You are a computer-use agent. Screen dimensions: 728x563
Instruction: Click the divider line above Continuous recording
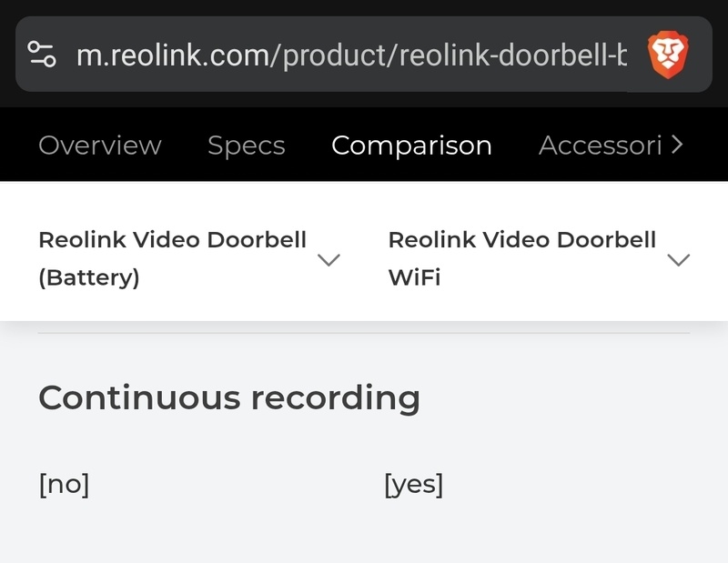coord(364,334)
